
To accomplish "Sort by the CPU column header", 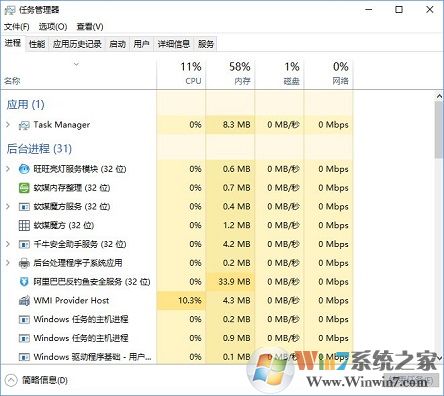I will [x=181, y=74].
